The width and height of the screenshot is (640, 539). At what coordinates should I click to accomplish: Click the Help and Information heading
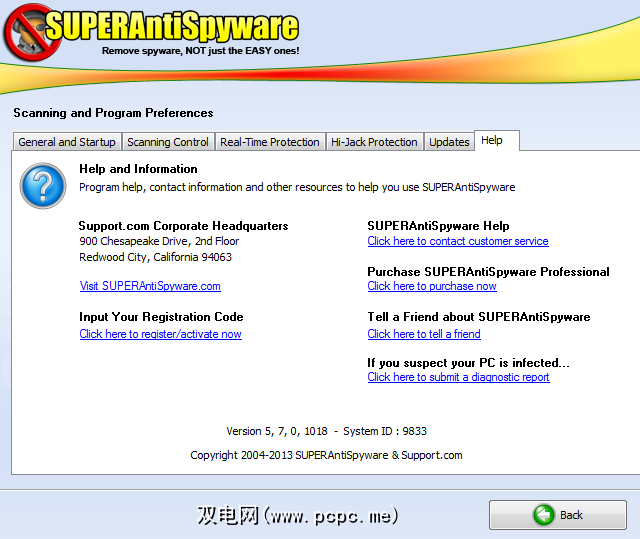(x=138, y=169)
